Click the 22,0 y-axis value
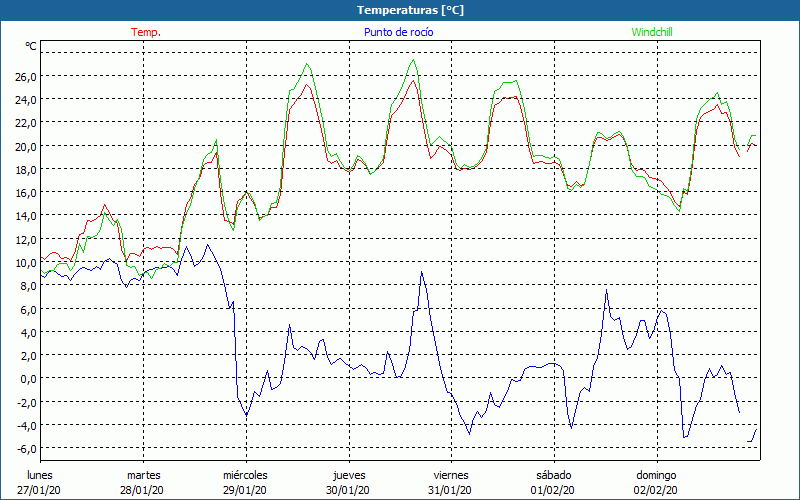Screen dimensions: 800x500 25,123
